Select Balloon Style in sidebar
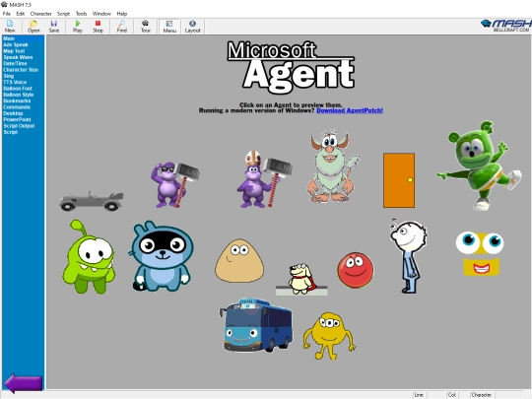Viewport: 532px width, 399px height. pyautogui.click(x=19, y=95)
